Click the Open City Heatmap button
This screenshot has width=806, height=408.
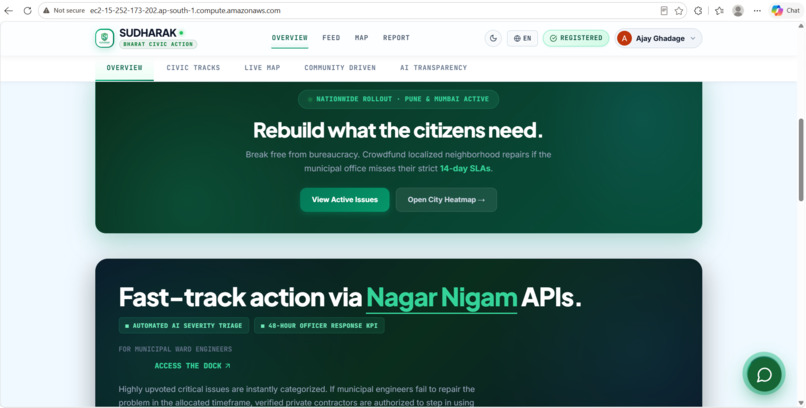[446, 200]
